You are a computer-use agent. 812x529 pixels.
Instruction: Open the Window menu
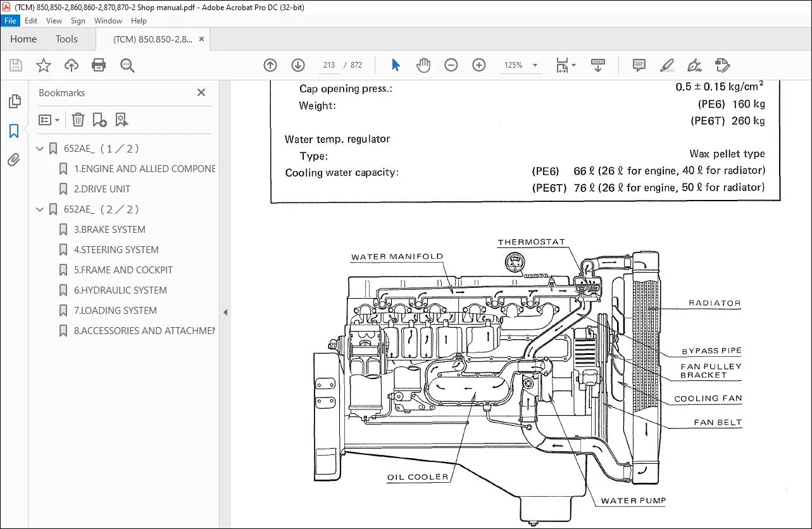(x=108, y=21)
